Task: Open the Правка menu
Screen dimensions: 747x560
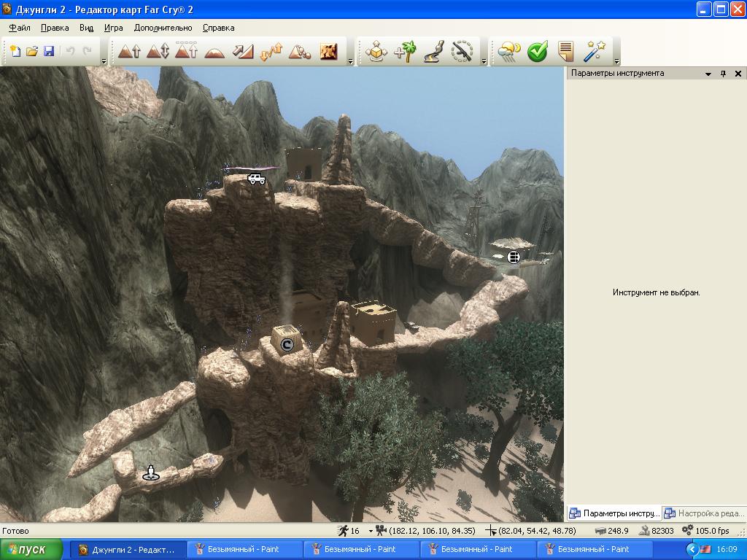Action: (55, 28)
